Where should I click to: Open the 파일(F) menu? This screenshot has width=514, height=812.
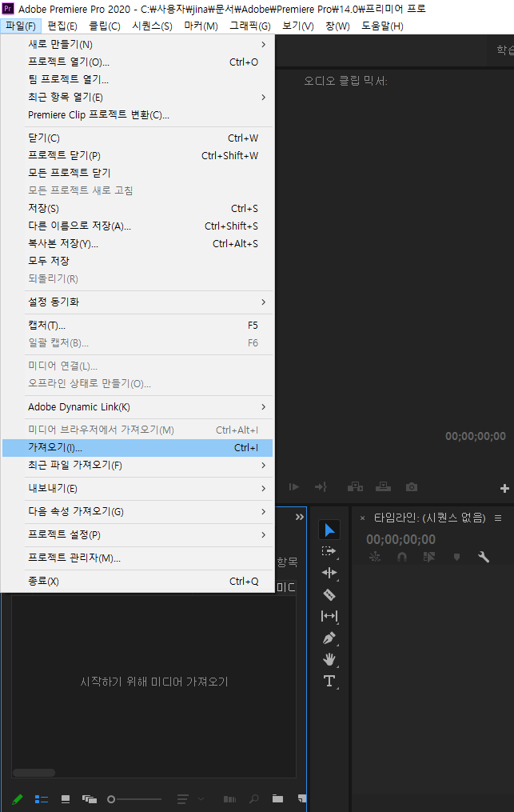pos(21,26)
